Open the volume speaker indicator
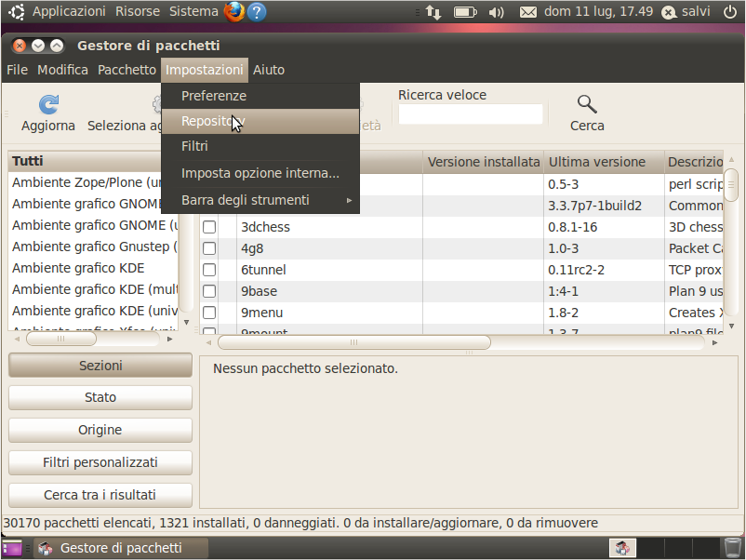Screen dimensions: 746x560 point(496,12)
